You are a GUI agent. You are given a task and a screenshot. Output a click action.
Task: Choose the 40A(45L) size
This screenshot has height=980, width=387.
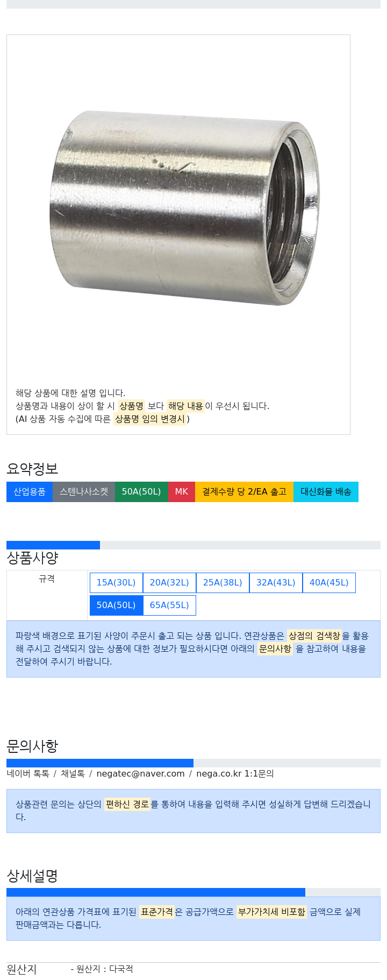(329, 583)
